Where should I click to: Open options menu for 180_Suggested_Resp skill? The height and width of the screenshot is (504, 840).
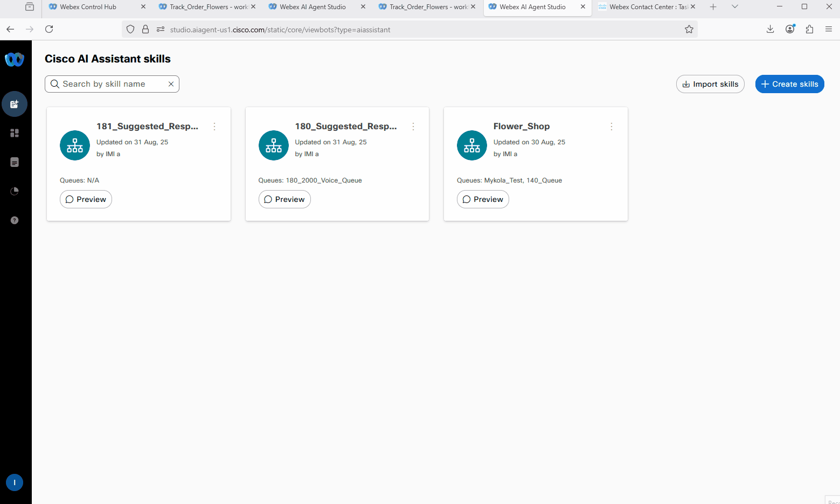pyautogui.click(x=413, y=127)
